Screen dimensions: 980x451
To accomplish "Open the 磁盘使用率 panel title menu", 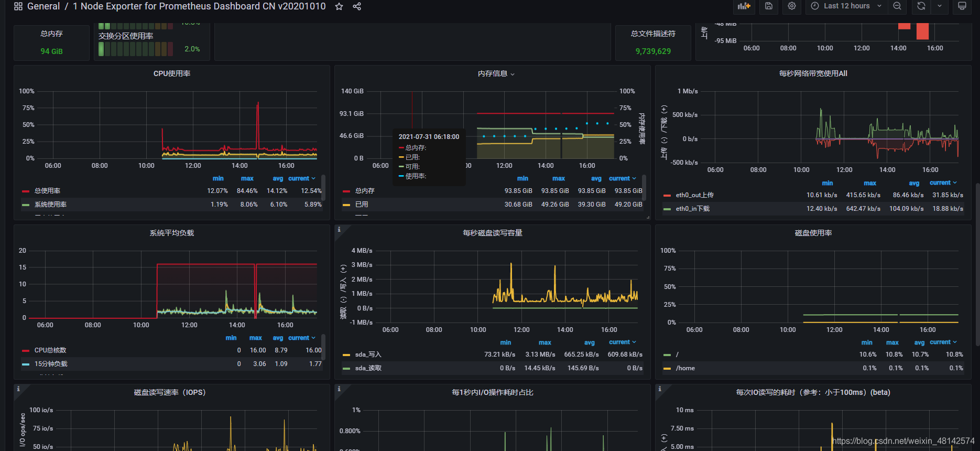I will click(x=813, y=233).
